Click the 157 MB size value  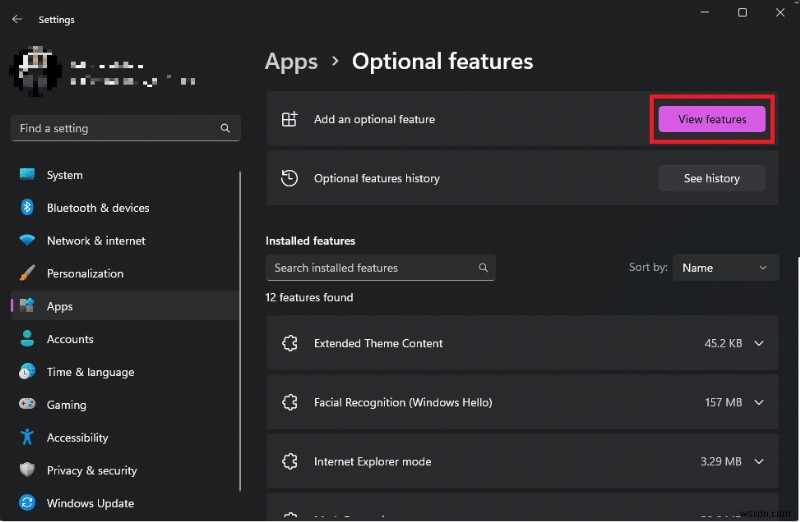coord(723,402)
